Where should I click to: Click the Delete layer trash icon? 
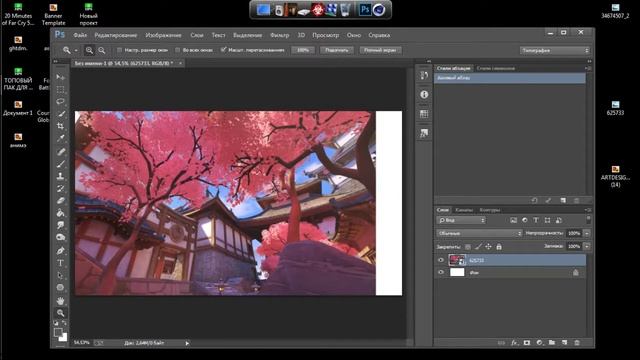577,343
